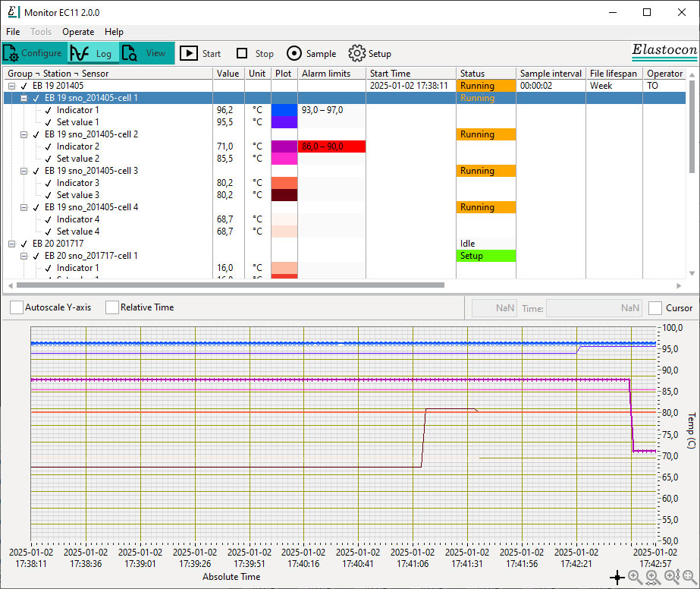Image resolution: width=700 pixels, height=589 pixels.
Task: Click the Alarm limits column header
Action: 331,74
